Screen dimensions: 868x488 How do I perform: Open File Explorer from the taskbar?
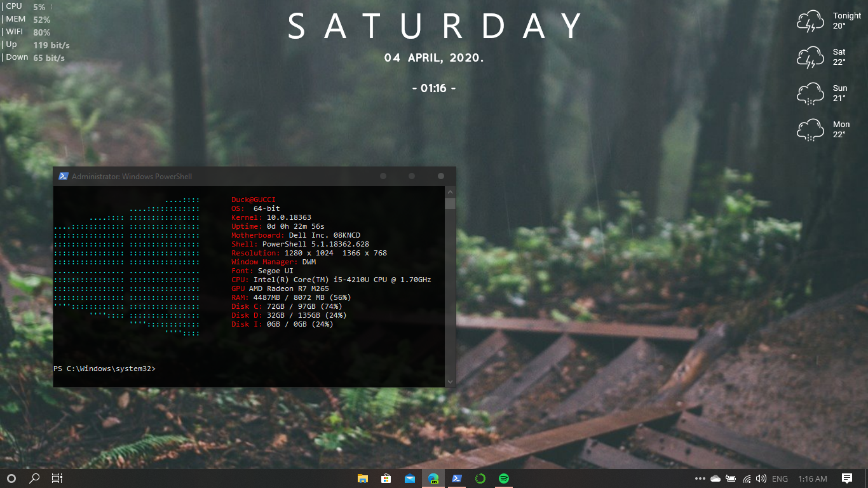point(363,478)
